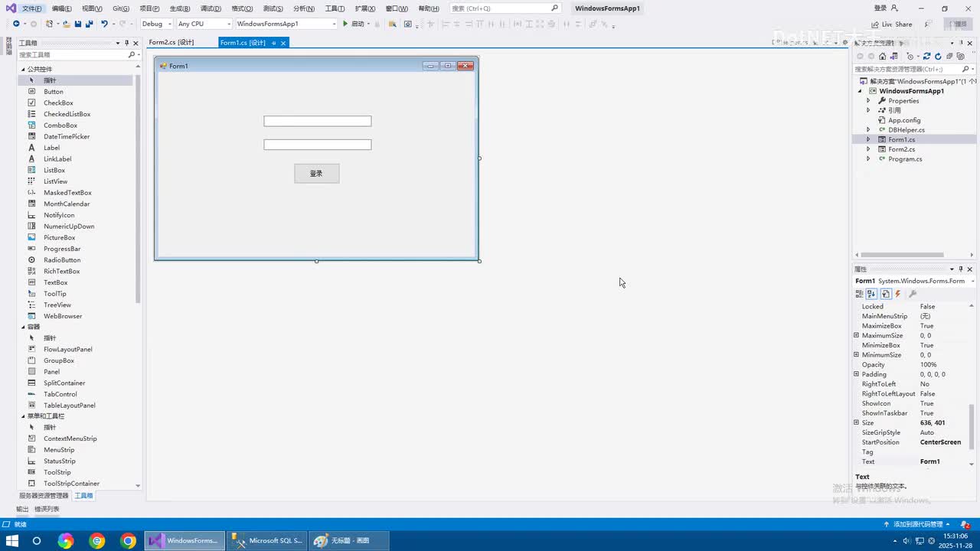Select the TextBox toolbox control
The height and width of the screenshot is (551, 980).
pos(56,282)
